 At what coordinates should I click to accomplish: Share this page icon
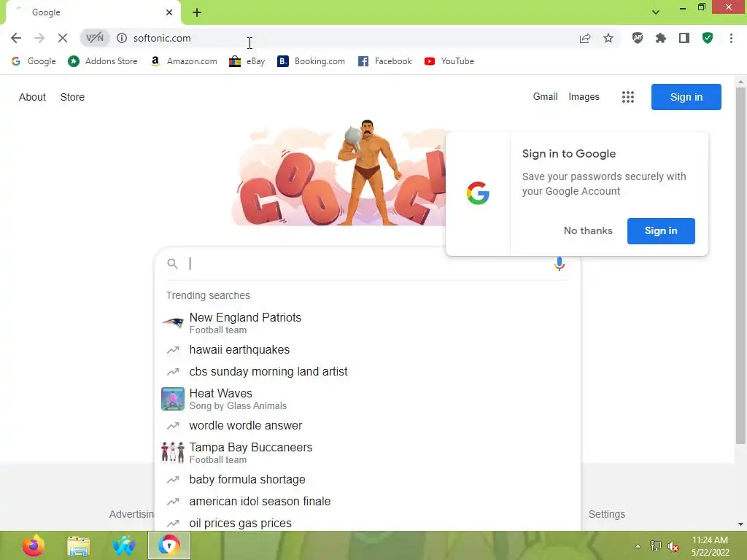pos(584,38)
